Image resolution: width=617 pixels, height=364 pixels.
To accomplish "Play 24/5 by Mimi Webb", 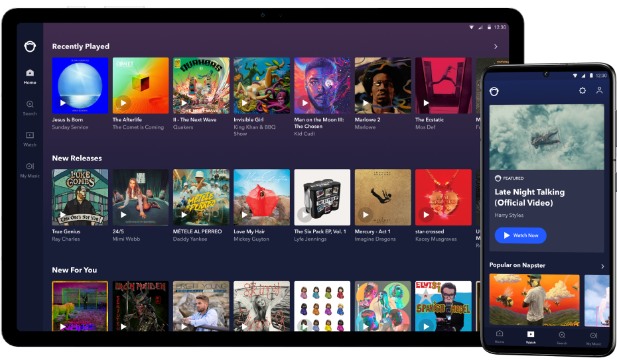I will (123, 215).
